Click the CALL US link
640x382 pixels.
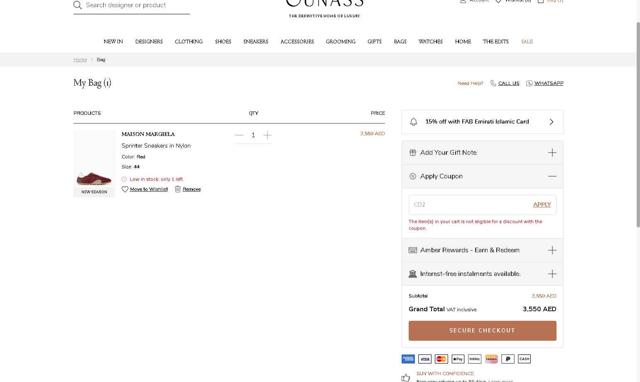509,83
